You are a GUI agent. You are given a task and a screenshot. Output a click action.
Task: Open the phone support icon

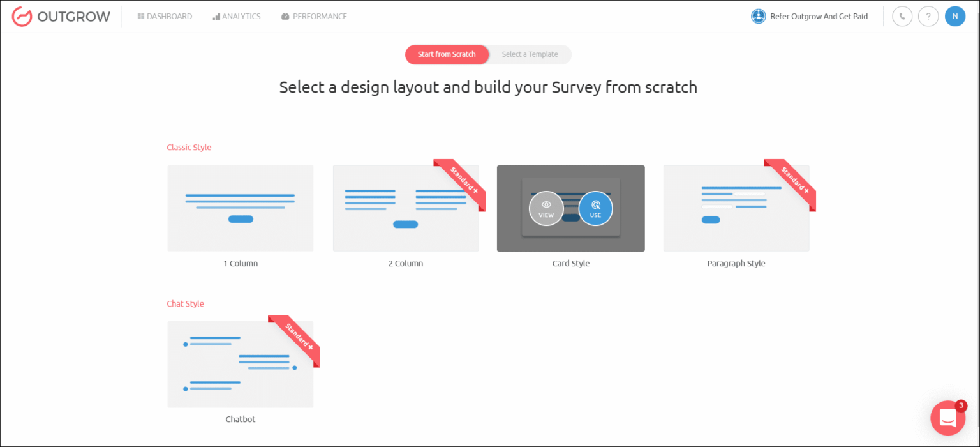point(902,16)
